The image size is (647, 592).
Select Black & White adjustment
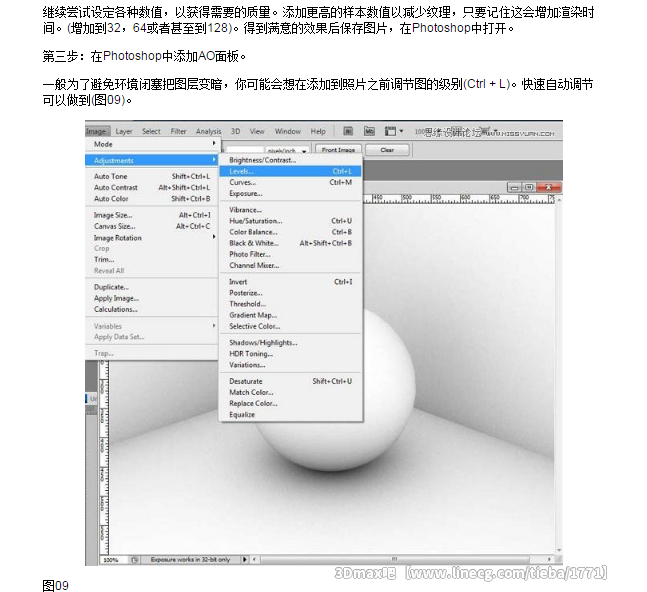pos(290,243)
